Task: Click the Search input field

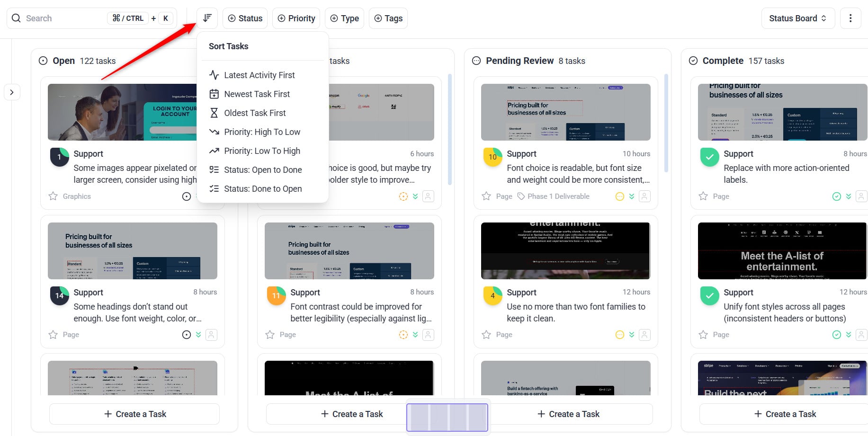Action: click(62, 18)
